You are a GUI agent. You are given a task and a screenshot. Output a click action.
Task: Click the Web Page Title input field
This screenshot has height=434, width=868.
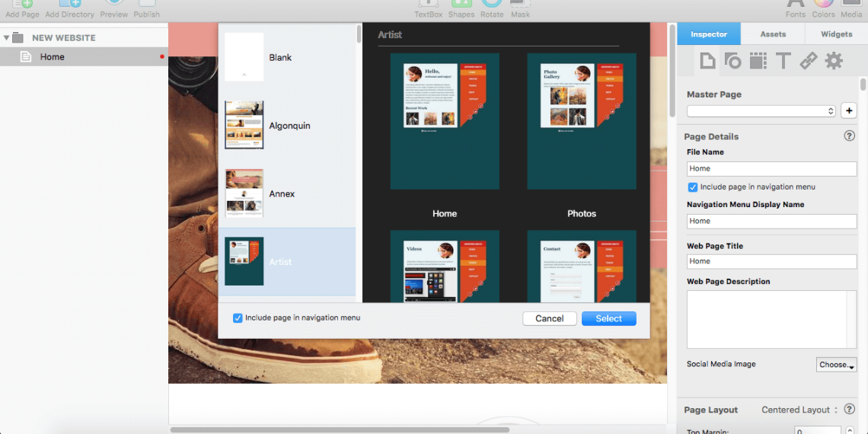pos(771,261)
